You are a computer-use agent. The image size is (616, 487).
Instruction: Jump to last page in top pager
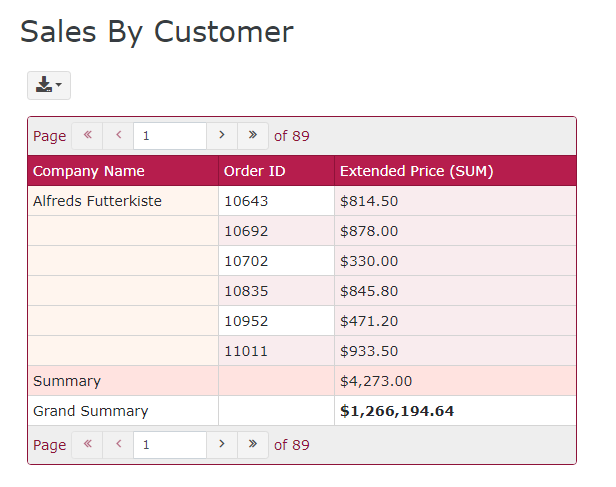tap(252, 136)
